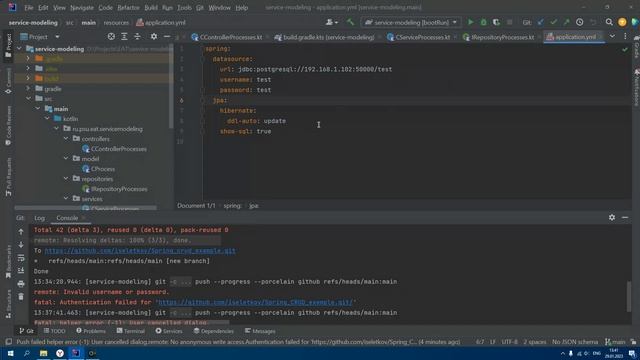Screen dimensions: 640x360
Task: Hide the Project tool window
Action: tap(167, 37)
